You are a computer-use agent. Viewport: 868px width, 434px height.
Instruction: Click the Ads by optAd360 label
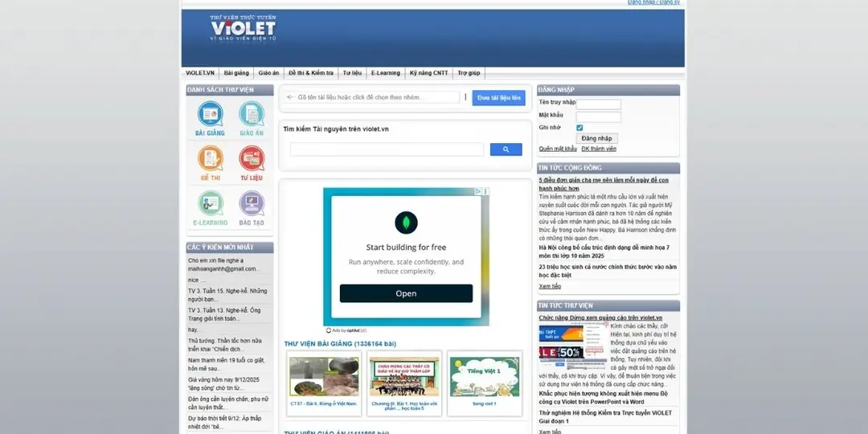pyautogui.click(x=346, y=330)
